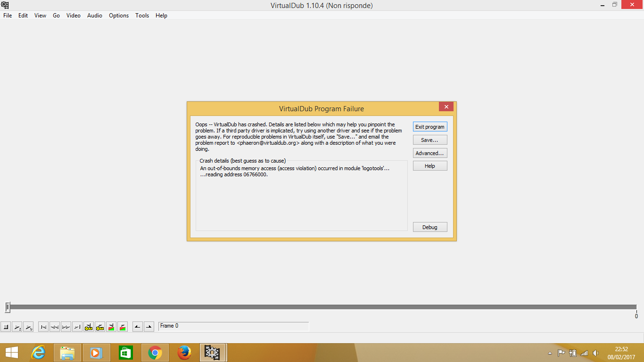The height and width of the screenshot is (362, 644).
Task: Click Exit program in the crash dialog
Action: point(430,127)
